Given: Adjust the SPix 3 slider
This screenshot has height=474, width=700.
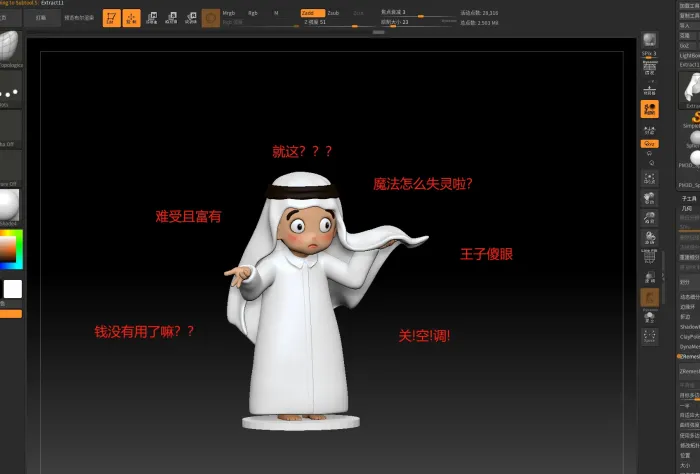Looking at the screenshot, I should pyautogui.click(x=650, y=54).
